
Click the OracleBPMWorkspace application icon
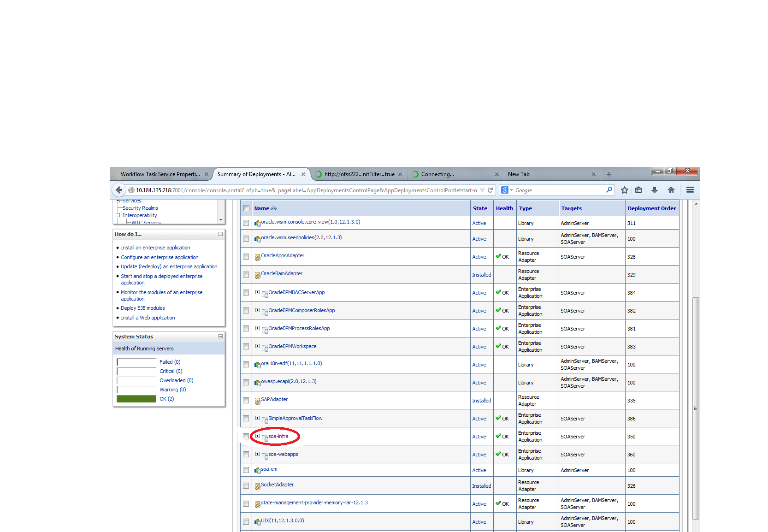pyautogui.click(x=265, y=347)
